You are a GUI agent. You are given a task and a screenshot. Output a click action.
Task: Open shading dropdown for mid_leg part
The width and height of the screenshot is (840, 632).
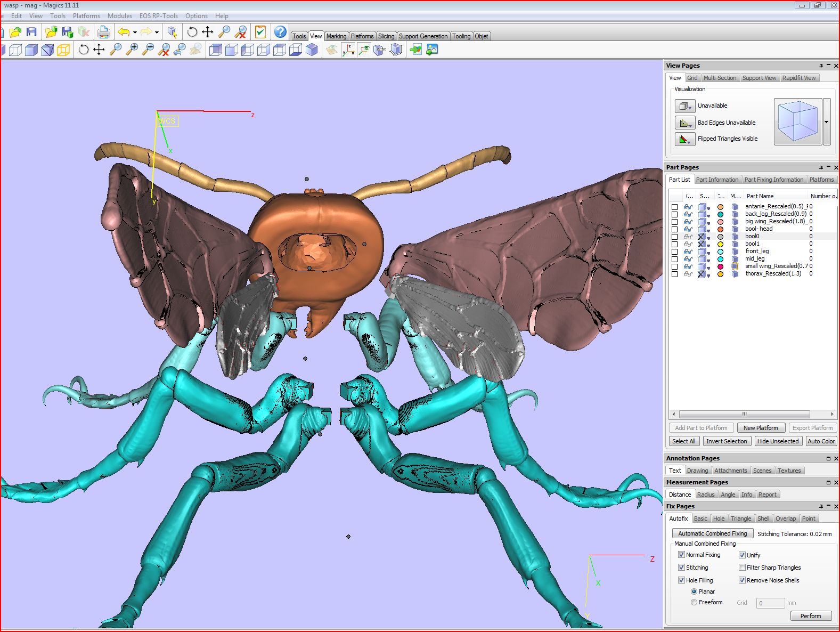708,260
